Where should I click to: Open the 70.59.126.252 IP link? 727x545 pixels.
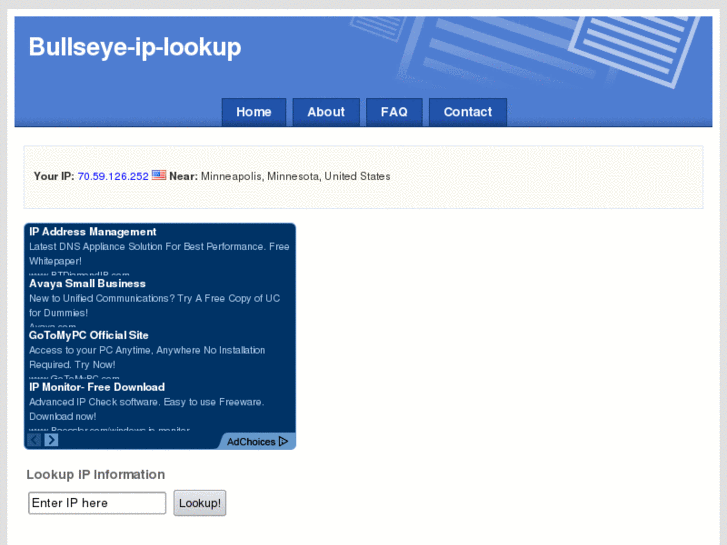click(113, 176)
